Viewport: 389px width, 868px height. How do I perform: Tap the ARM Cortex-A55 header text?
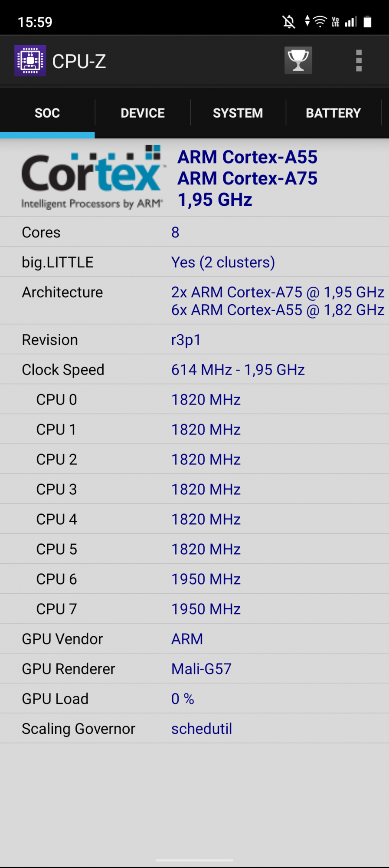[248, 157]
